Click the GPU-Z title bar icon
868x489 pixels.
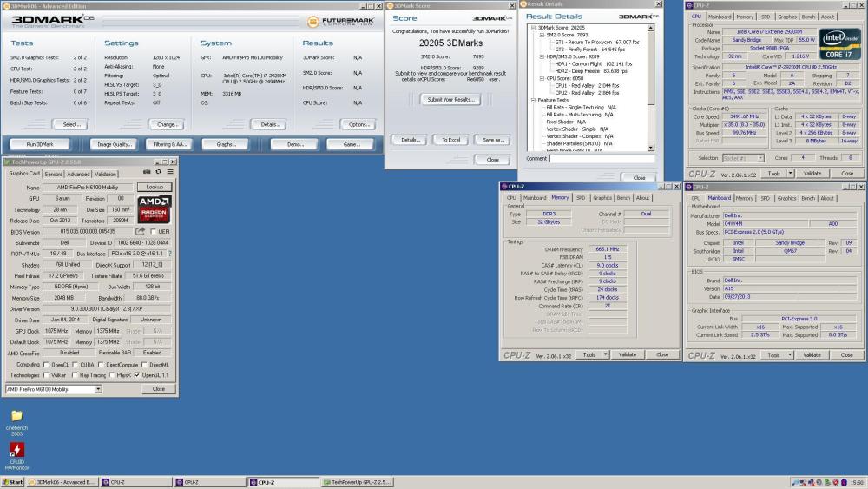coord(7,162)
